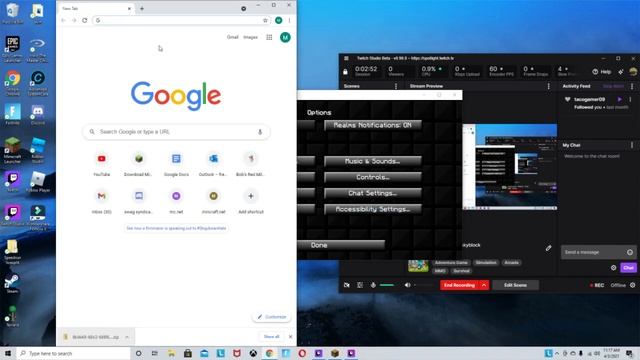Click Done in Minecraft options
Screen dimensions: 640x360
click(x=341, y=245)
